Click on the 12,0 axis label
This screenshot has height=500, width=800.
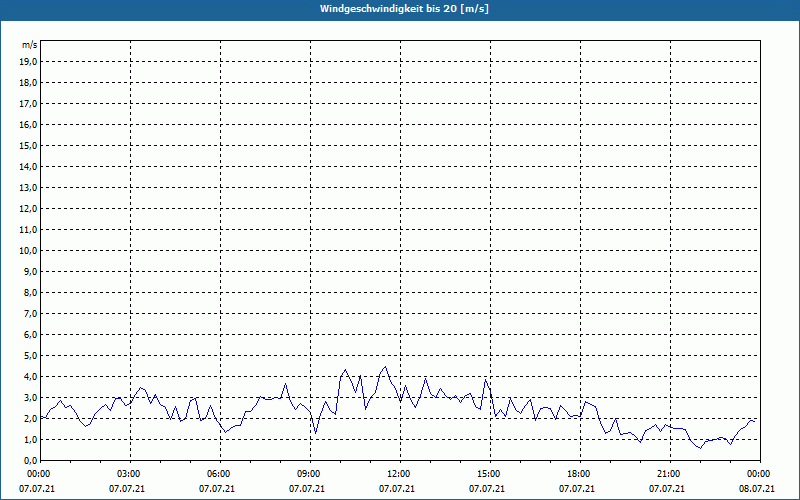coord(28,209)
